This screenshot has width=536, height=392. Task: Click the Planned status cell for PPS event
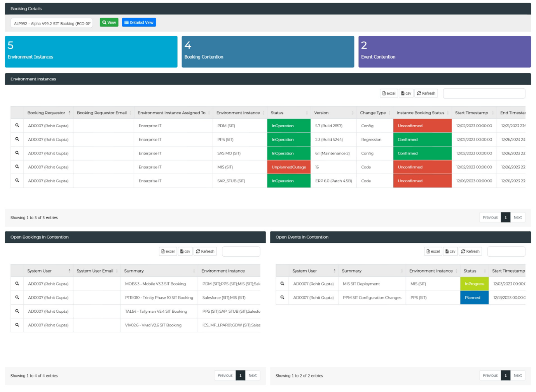pos(474,297)
